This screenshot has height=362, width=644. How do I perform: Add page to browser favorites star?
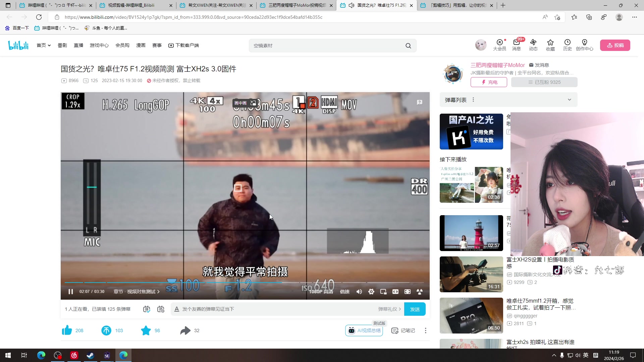tap(557, 17)
